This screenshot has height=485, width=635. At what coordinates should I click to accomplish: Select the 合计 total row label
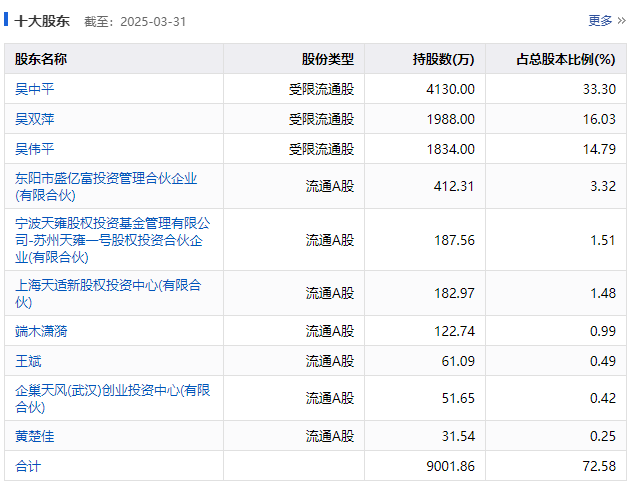pyautogui.click(x=28, y=466)
